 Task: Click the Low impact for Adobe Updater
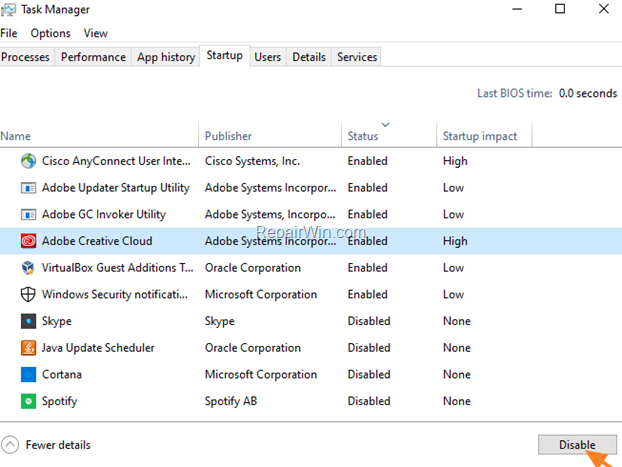[453, 188]
